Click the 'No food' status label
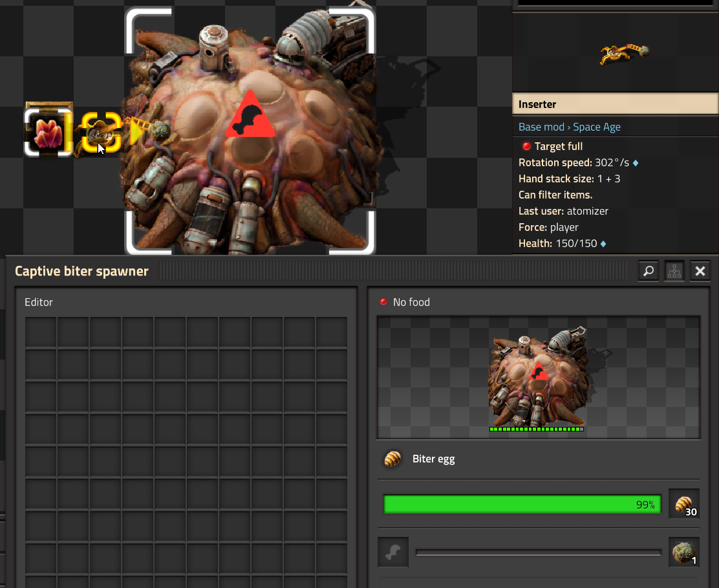The width and height of the screenshot is (719, 588). coord(411,302)
